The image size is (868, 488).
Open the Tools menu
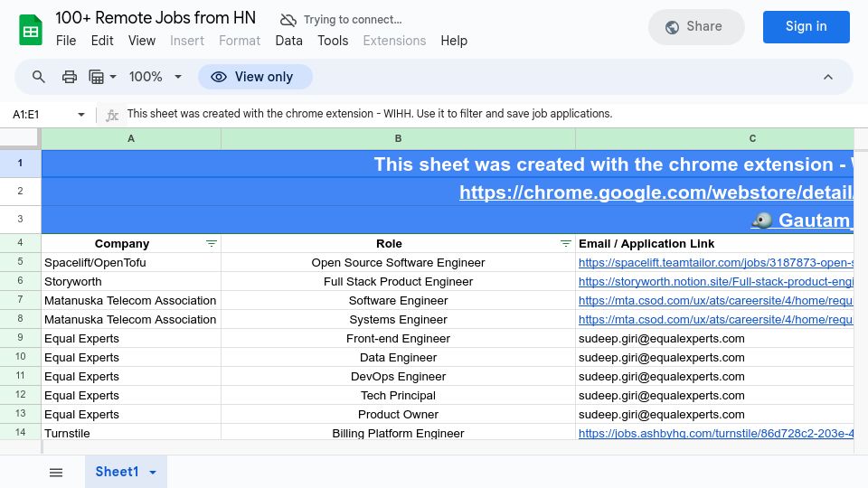click(333, 41)
